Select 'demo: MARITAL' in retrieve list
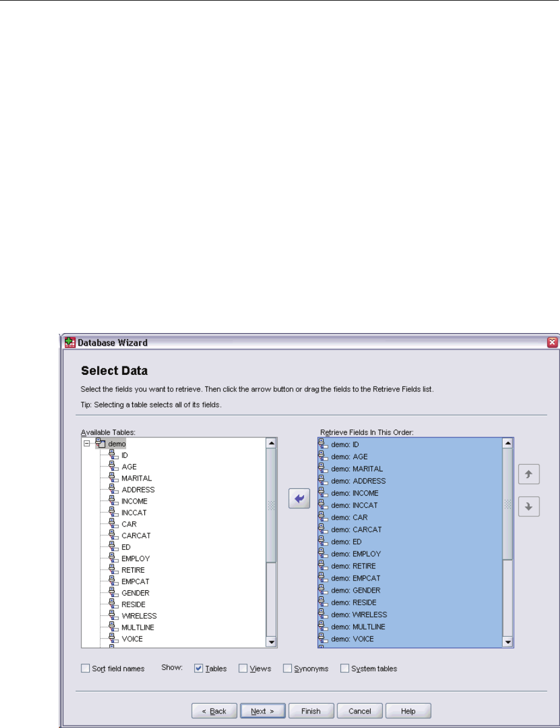Image resolution: width=560 pixels, height=728 pixels. (357, 468)
